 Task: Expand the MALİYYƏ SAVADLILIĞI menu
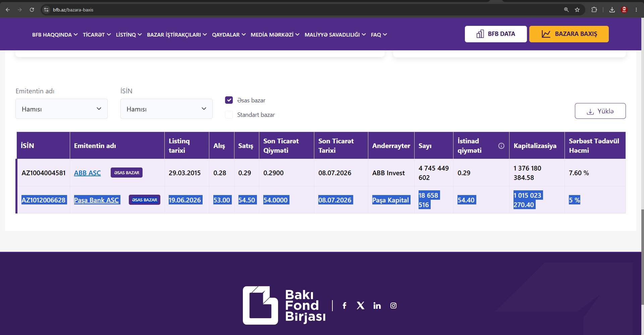coord(335,35)
